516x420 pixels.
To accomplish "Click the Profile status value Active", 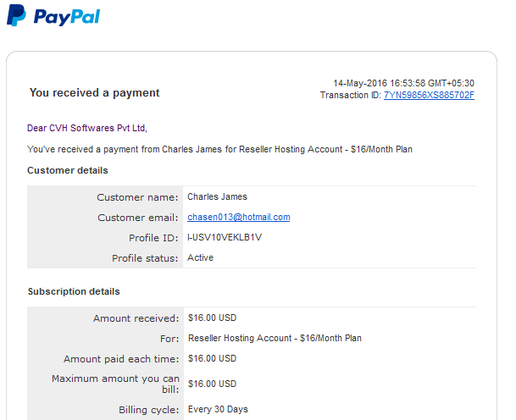I will pos(201,257).
